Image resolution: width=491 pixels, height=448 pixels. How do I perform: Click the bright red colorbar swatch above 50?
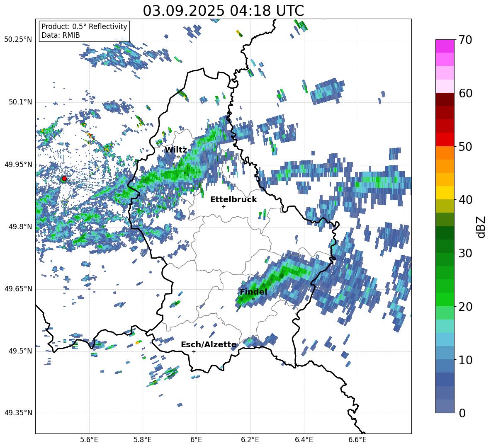445,139
